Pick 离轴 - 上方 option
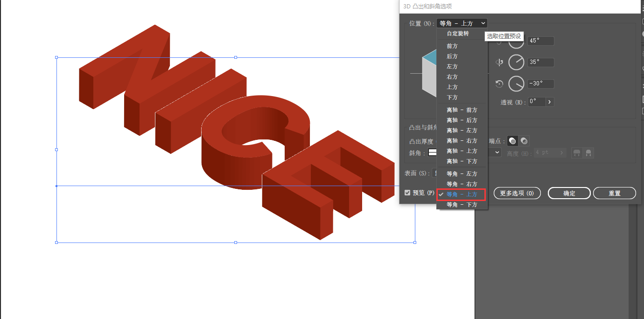 [462, 151]
